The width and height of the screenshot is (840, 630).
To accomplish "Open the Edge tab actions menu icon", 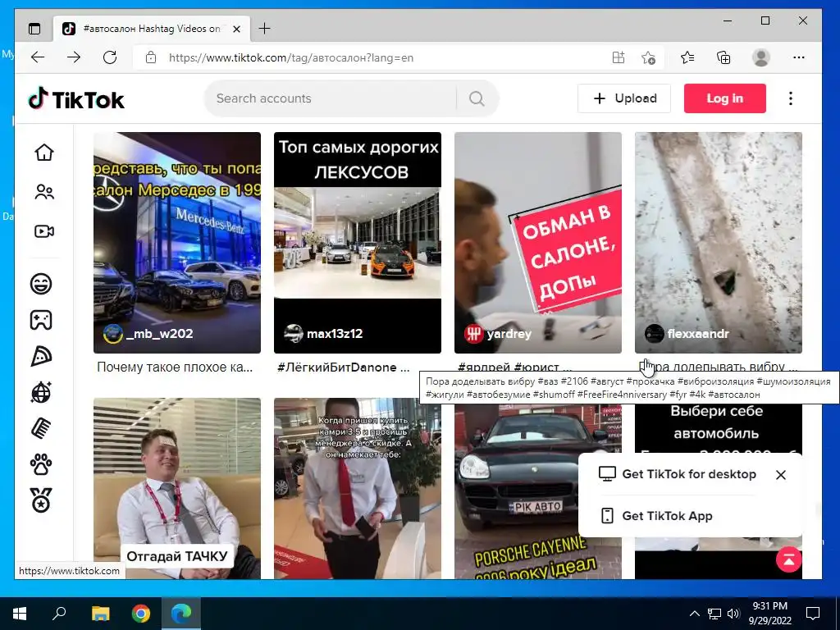I will pos(34,29).
